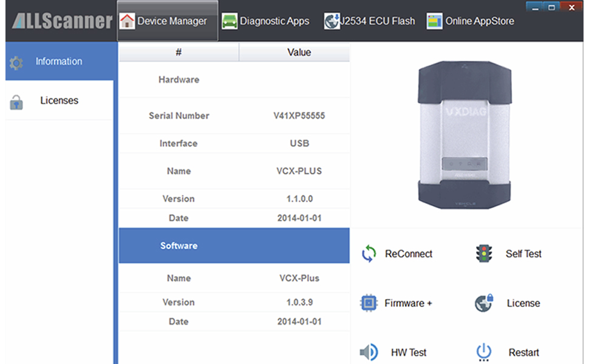Click the # column header
Screen dimensions: 589x364
(179, 52)
